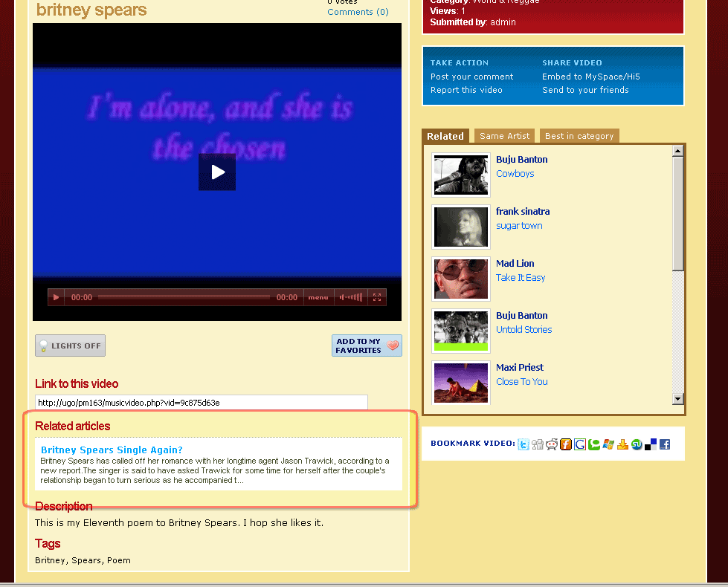Open the Take It Easy link
Image resolution: width=728 pixels, height=587 pixels.
tap(521, 277)
